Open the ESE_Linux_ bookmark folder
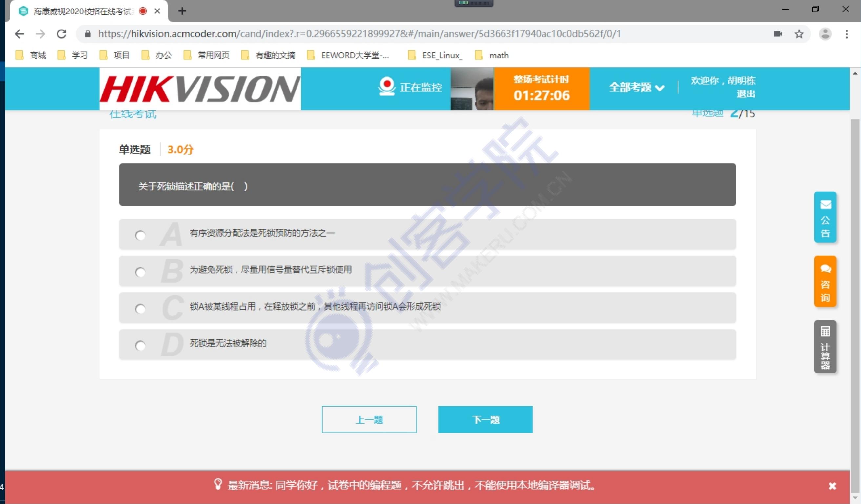Screen dimensions: 861x504 tap(436, 55)
